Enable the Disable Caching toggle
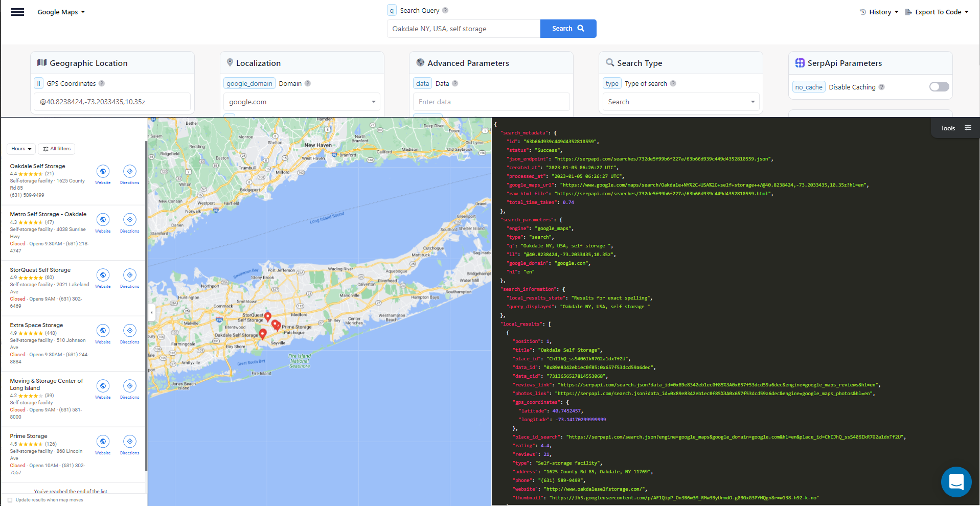The width and height of the screenshot is (980, 506). pyautogui.click(x=939, y=87)
